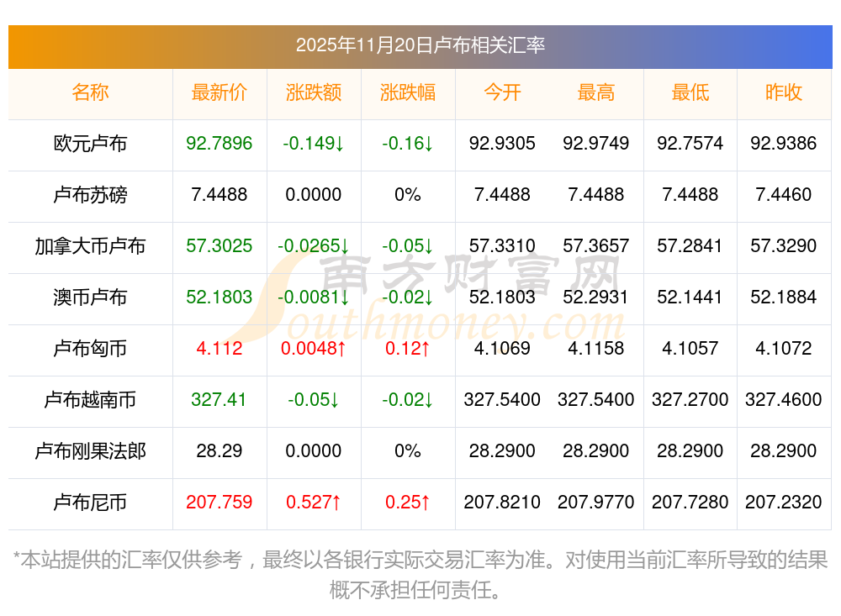Viewport: 841px width, 616px height.
Task: Click open value 4.1069
Action: point(502,348)
